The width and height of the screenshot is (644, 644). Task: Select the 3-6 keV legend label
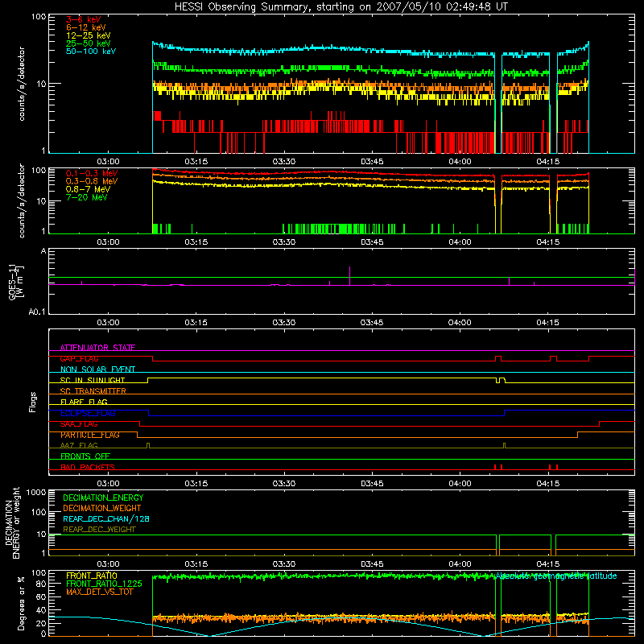tap(84, 19)
